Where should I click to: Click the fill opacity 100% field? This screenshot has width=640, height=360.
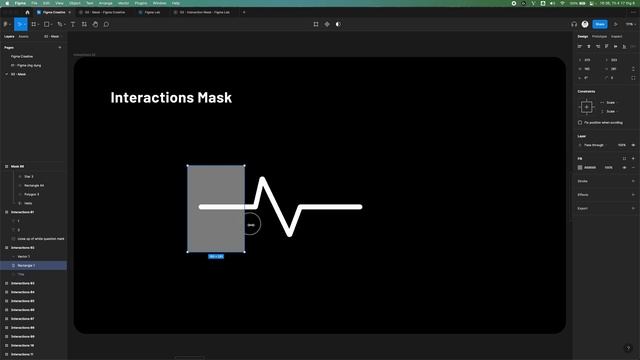(x=609, y=167)
